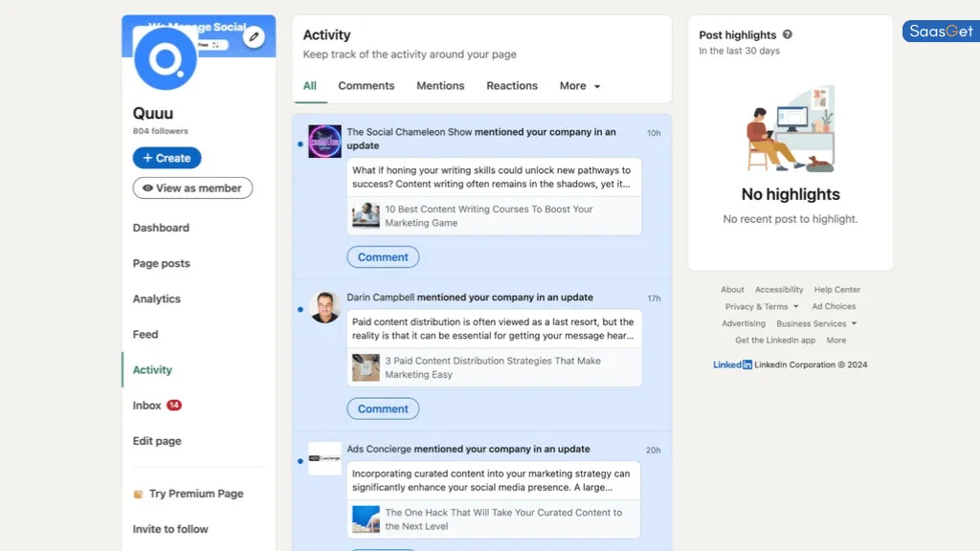This screenshot has height=551, width=980.
Task: Open Analytics in the sidebar
Action: pyautogui.click(x=156, y=299)
